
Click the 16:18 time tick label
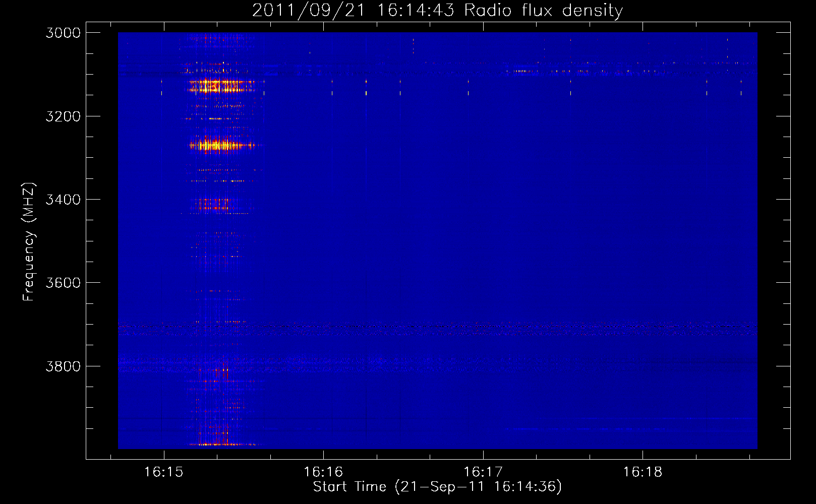click(643, 472)
